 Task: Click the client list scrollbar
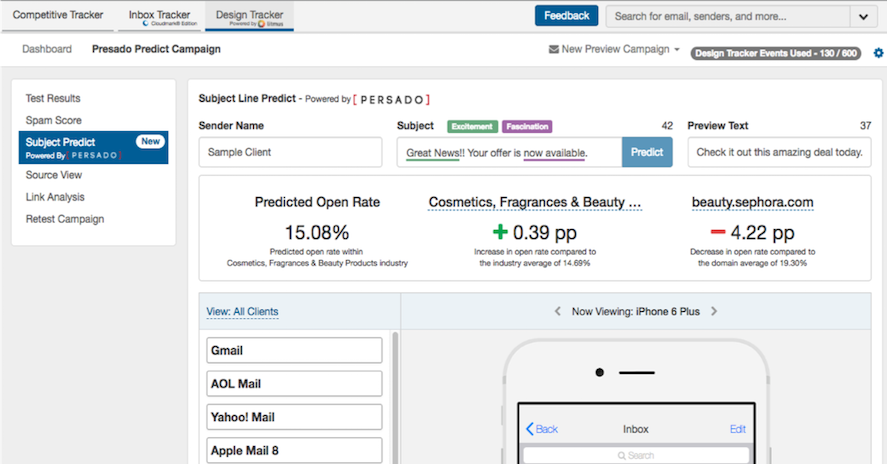point(395,398)
